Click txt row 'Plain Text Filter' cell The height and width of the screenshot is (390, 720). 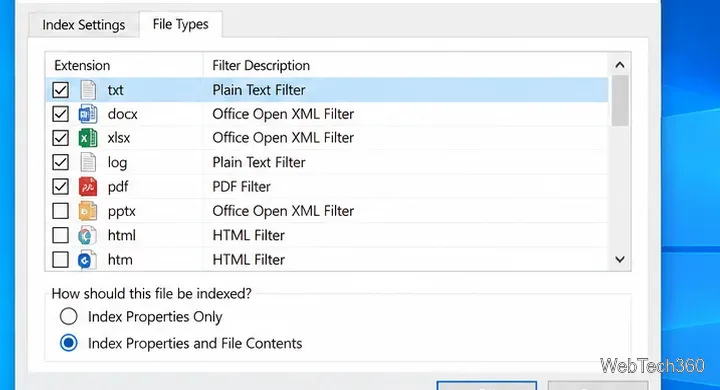[259, 90]
